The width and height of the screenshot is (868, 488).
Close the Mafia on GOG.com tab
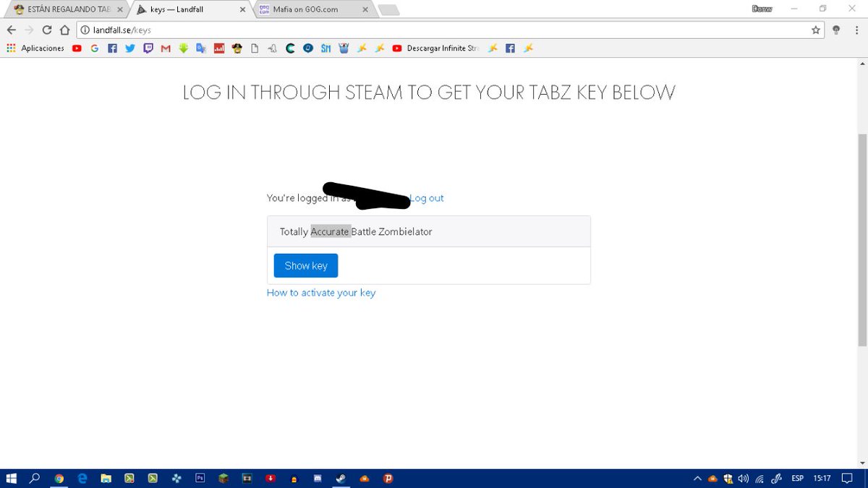365,10
